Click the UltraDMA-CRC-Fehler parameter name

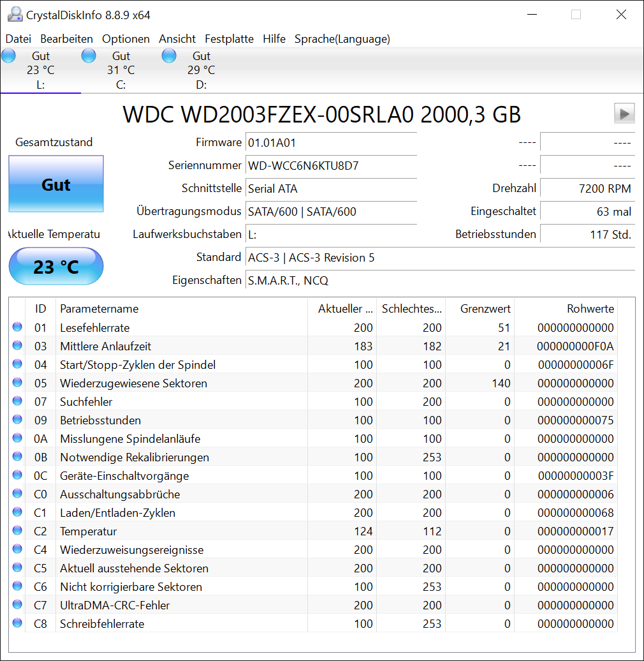[115, 605]
